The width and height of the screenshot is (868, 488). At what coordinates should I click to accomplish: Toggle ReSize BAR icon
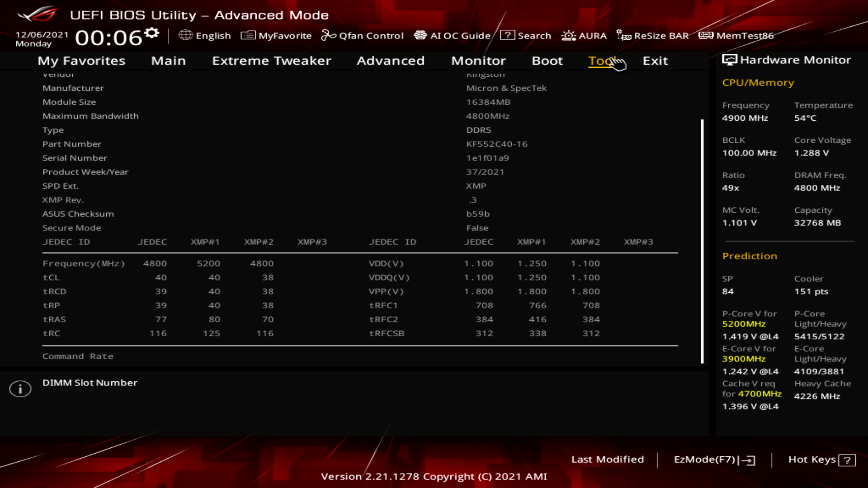point(624,35)
